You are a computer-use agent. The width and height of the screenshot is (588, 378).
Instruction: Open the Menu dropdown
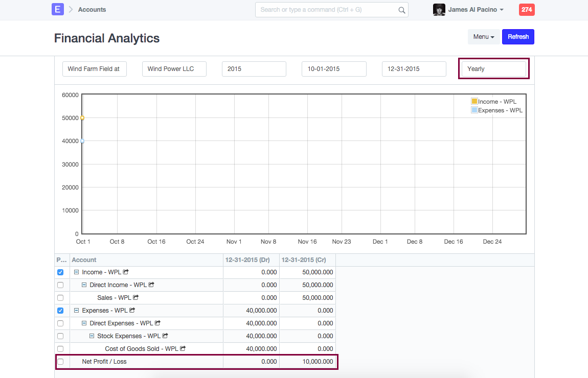(483, 37)
